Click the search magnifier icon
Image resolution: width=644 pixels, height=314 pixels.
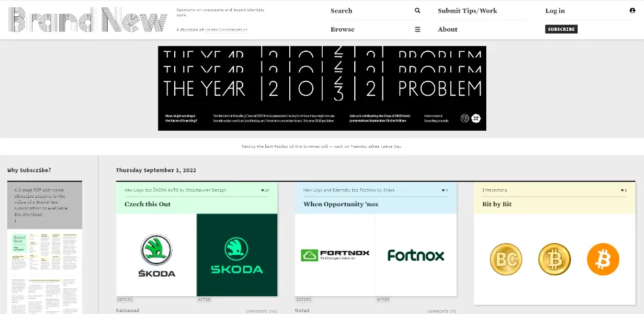pos(417,11)
